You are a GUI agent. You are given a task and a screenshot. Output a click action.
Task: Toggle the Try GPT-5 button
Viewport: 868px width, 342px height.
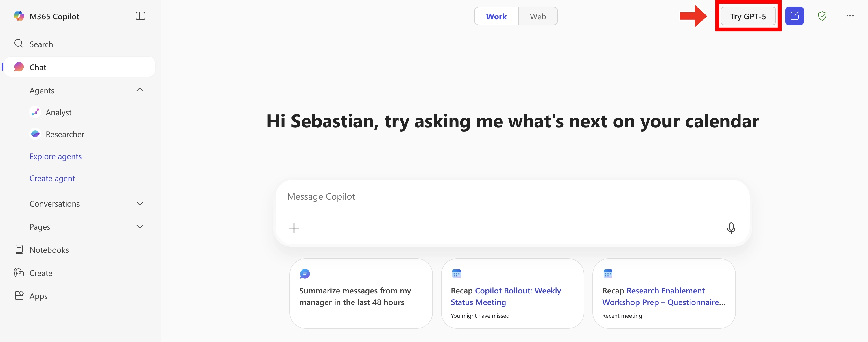point(748,16)
